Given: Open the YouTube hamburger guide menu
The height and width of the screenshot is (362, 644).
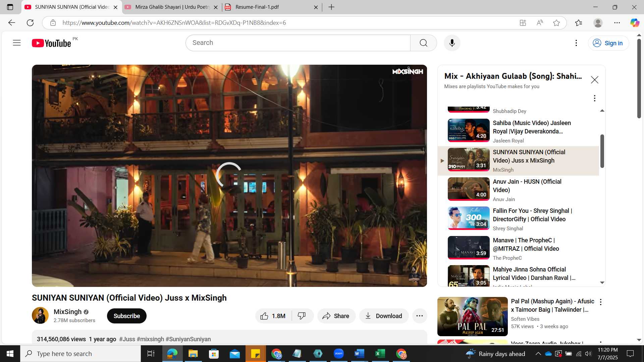Looking at the screenshot, I should tap(17, 43).
